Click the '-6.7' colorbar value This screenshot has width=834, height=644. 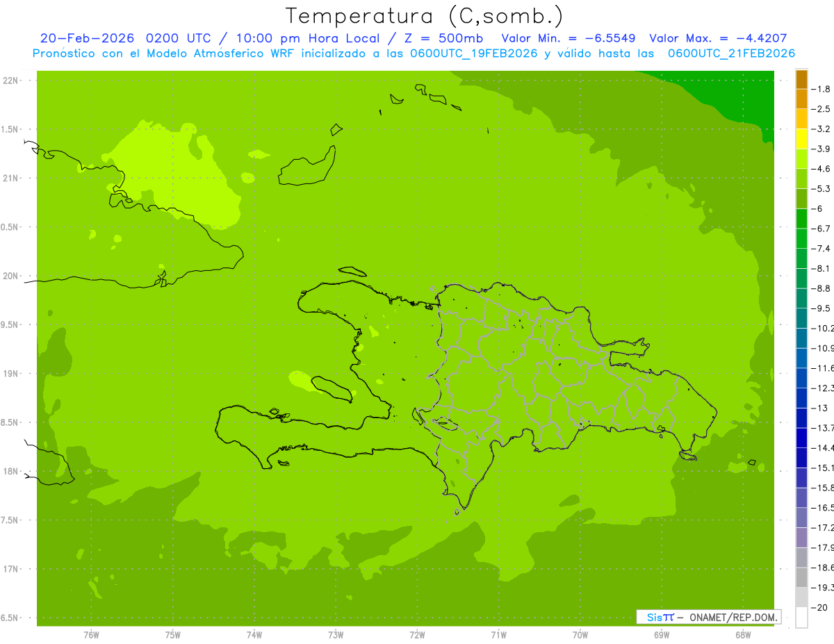[821, 229]
